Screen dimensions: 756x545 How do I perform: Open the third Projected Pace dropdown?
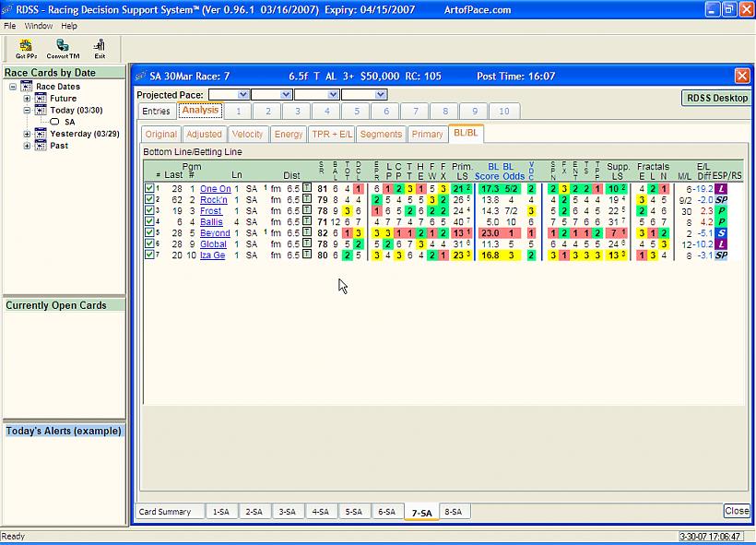coord(333,95)
